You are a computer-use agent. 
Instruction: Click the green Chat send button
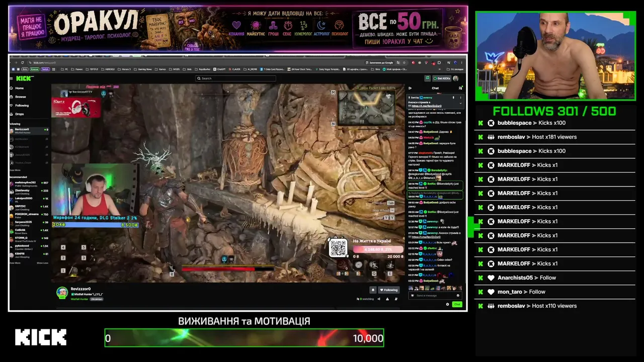pos(457,304)
